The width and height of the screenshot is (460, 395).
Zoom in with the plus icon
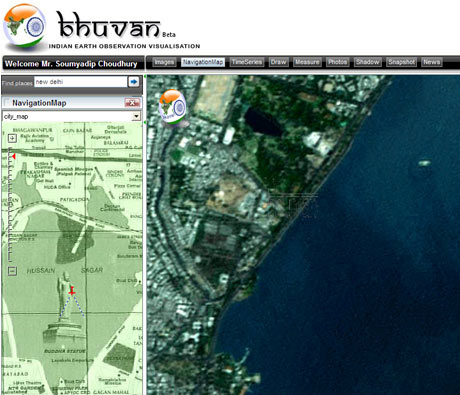tap(12, 138)
